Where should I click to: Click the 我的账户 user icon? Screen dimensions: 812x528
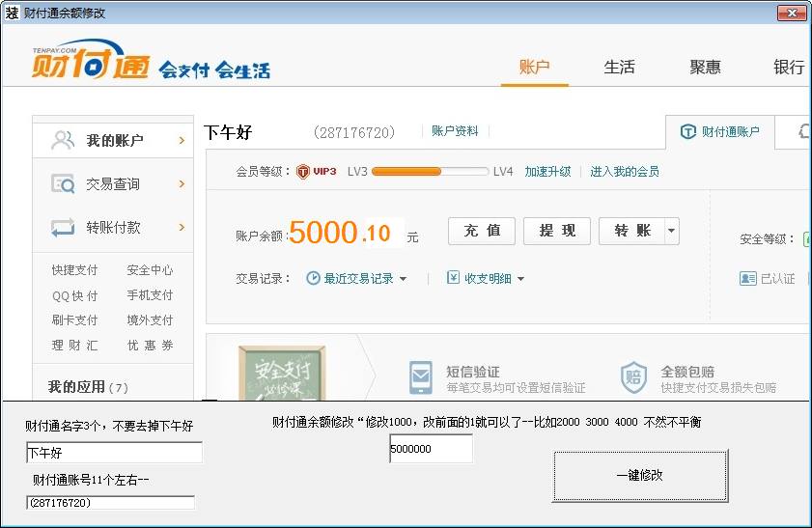(63, 140)
